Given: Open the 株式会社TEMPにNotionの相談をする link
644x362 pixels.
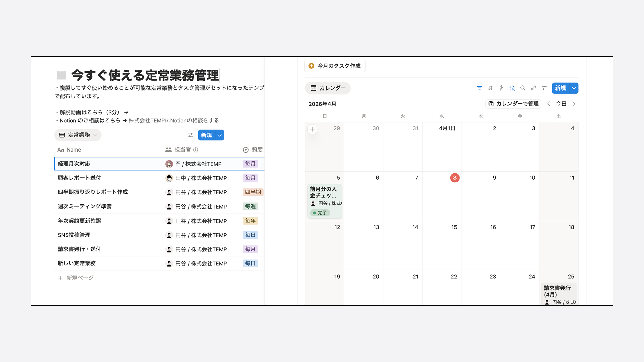Looking at the screenshot, I should click(x=173, y=120).
